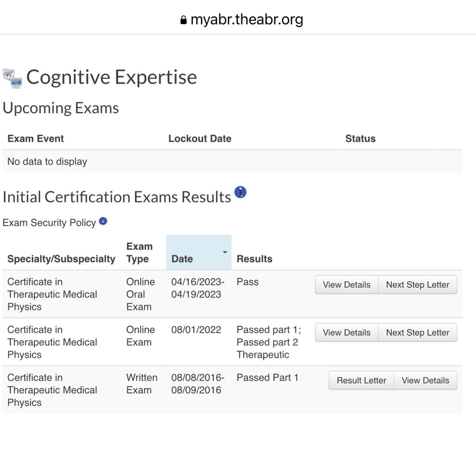Open info icon next to Exam Security Policy

click(x=103, y=221)
